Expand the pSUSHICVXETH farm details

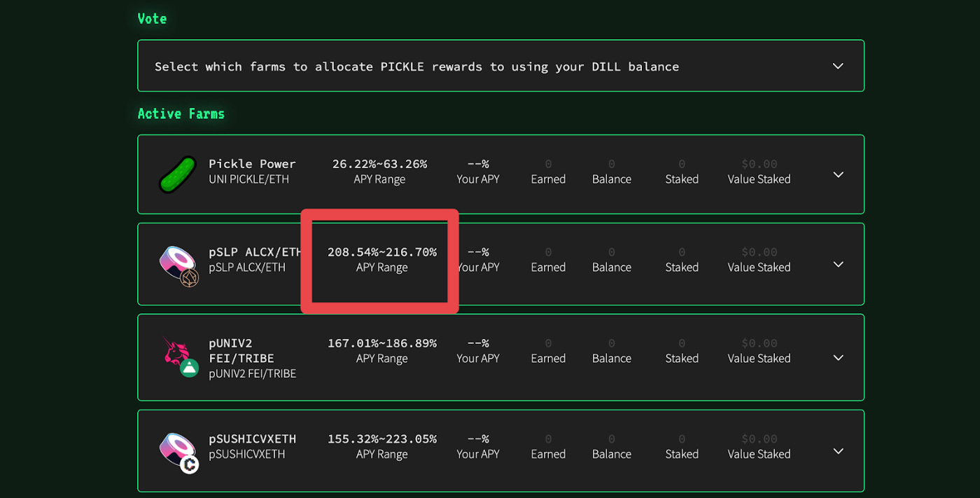tap(837, 451)
